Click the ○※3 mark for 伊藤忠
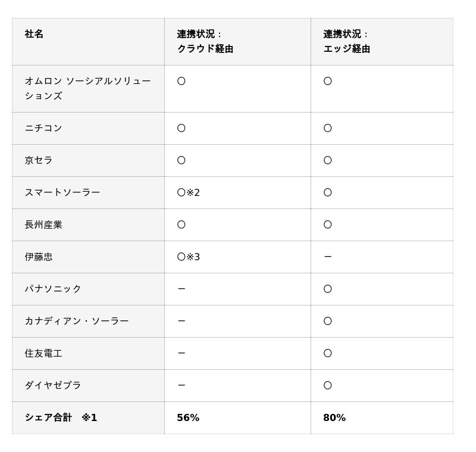Screen dimensions: 476x452 click(x=189, y=257)
